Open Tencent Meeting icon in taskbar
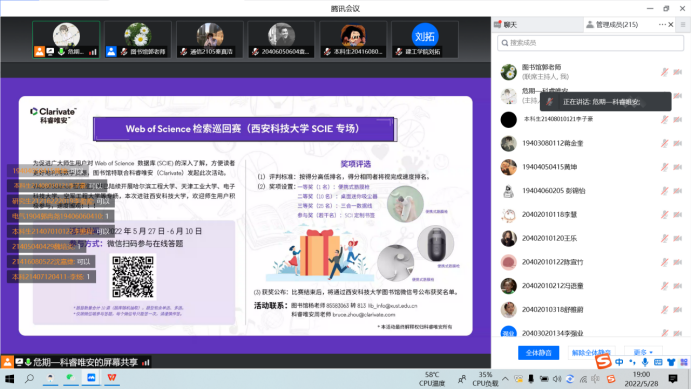 (91, 378)
